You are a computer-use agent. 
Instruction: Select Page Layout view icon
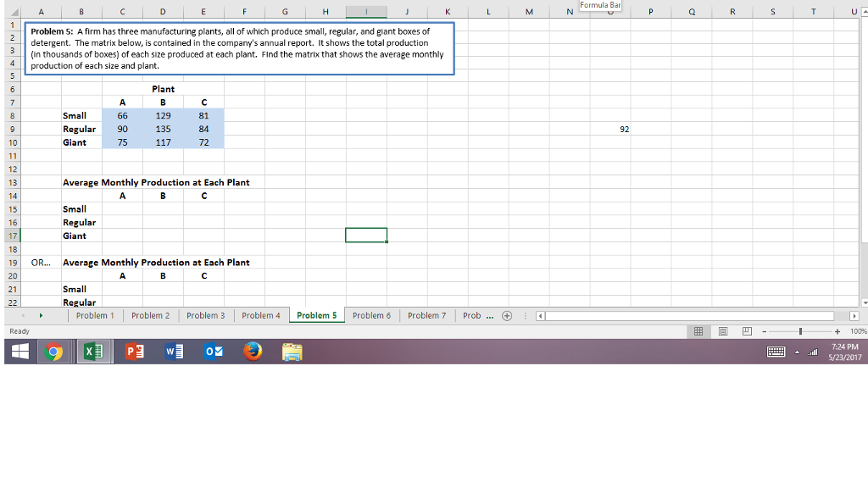pyautogui.click(x=722, y=330)
